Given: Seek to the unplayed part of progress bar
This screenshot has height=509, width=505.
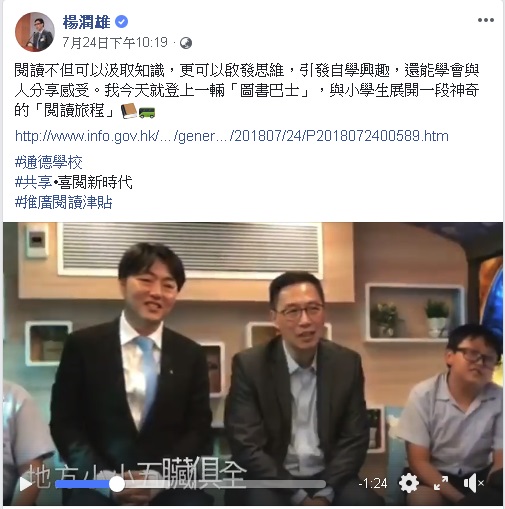Looking at the screenshot, I should click(225, 484).
